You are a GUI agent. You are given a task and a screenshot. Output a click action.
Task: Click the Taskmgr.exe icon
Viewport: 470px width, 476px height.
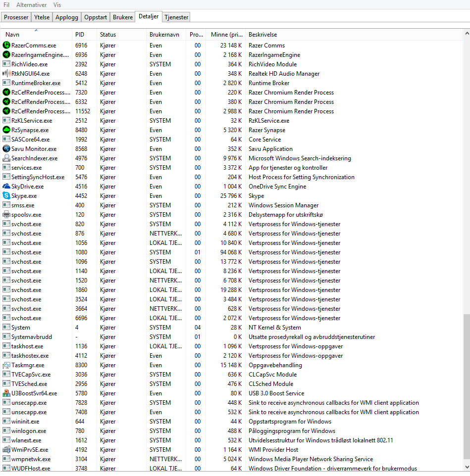[6, 365]
